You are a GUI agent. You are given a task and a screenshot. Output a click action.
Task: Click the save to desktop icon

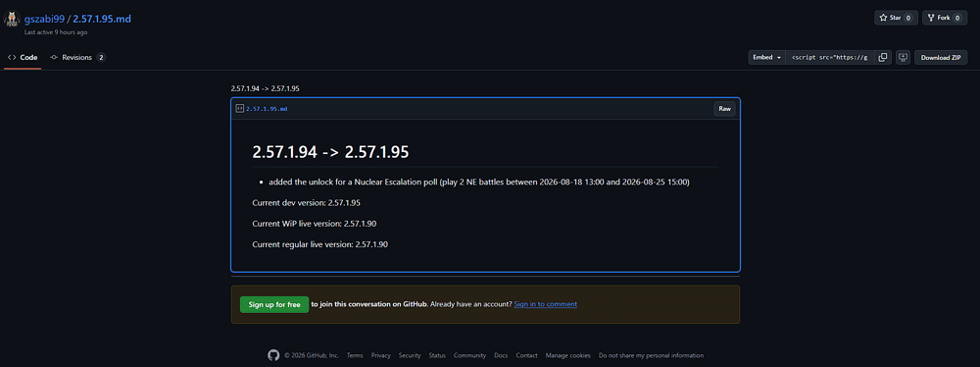(x=903, y=58)
